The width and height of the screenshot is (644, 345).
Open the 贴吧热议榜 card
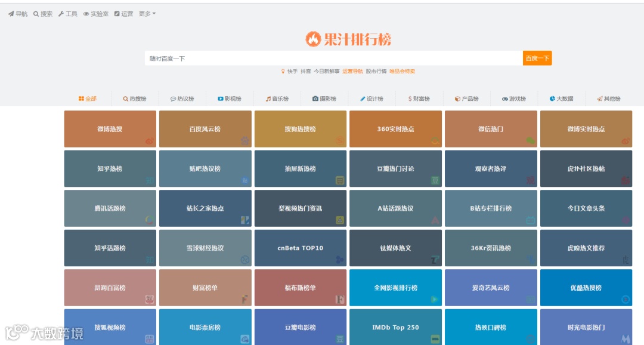[205, 168]
